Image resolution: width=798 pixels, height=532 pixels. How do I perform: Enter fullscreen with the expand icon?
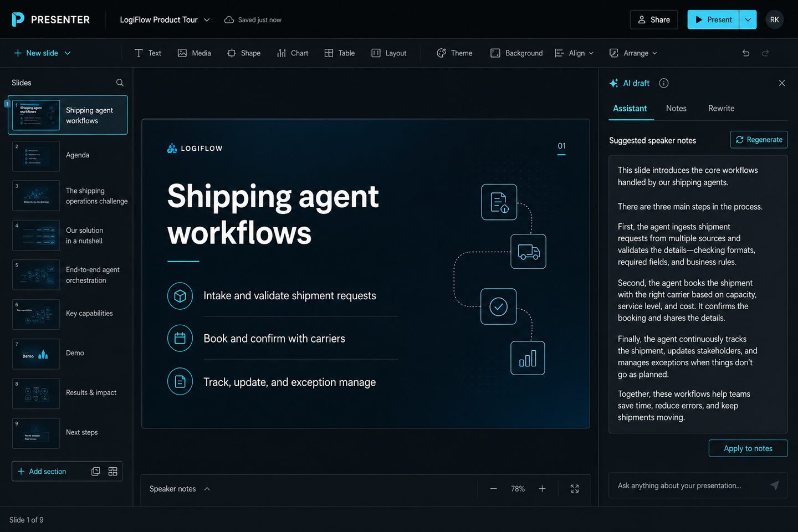tap(575, 489)
